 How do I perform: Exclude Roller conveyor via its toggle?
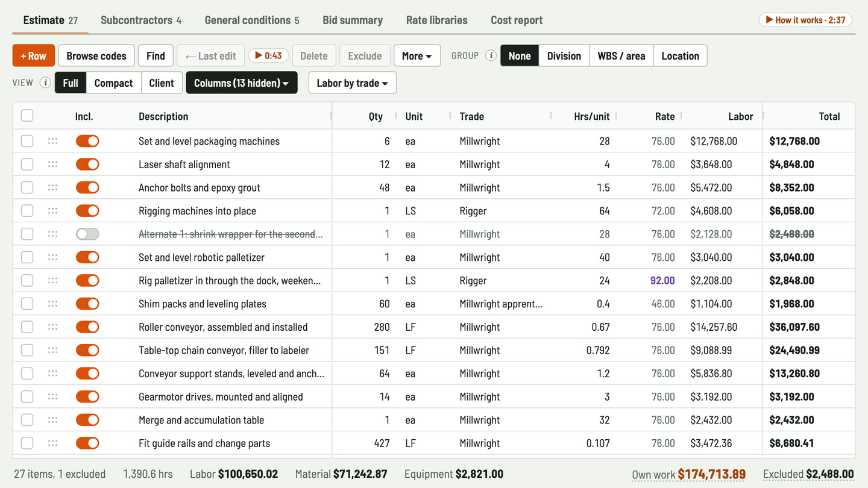(x=87, y=327)
